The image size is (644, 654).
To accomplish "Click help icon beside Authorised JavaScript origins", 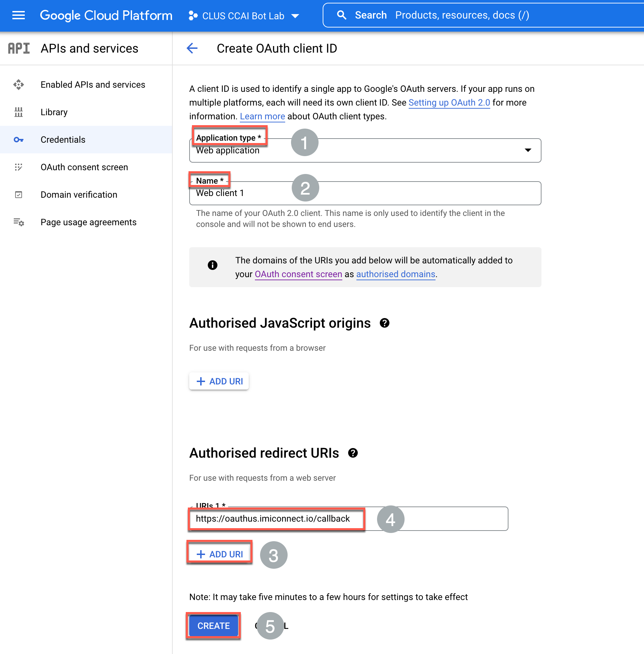I will coord(385,323).
